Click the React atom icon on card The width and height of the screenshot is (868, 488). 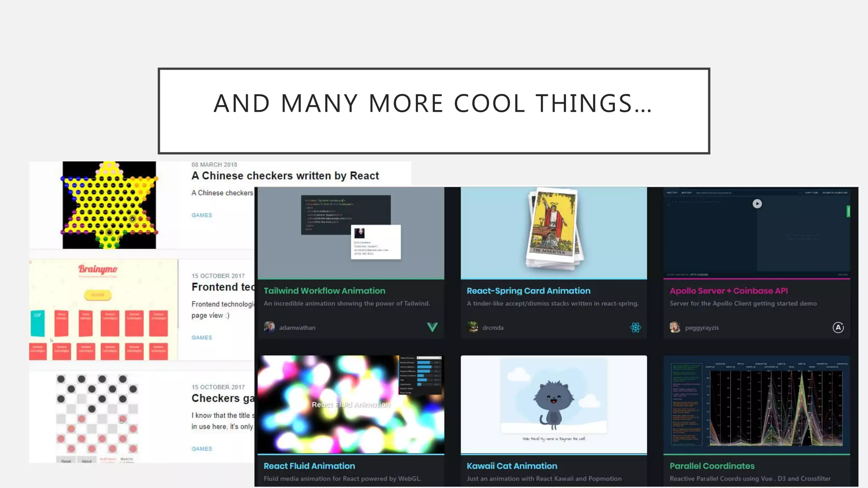635,327
